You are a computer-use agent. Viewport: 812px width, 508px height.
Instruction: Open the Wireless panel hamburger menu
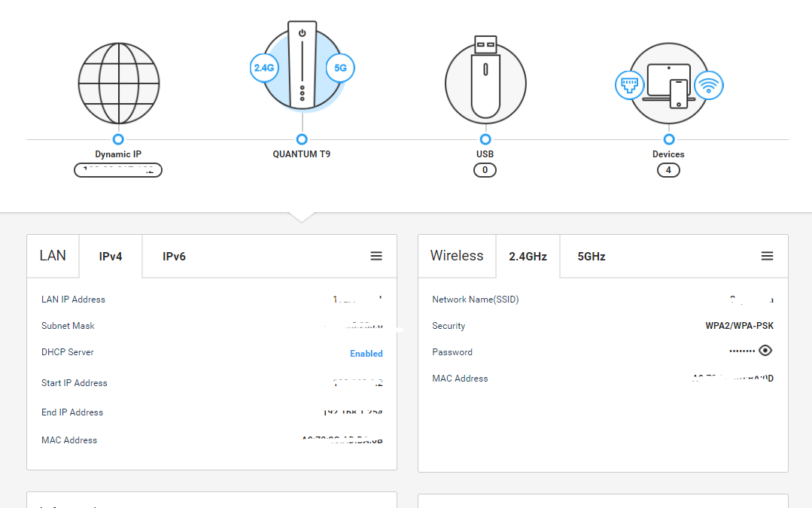(x=767, y=256)
